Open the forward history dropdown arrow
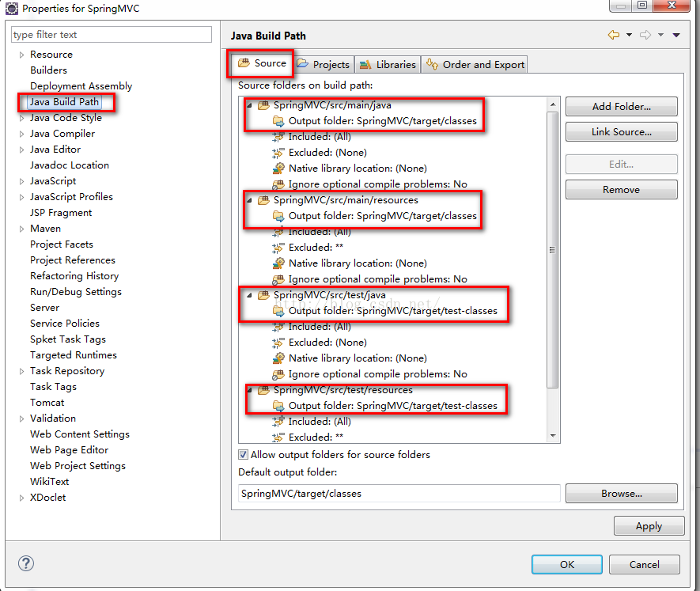Image resolution: width=700 pixels, height=591 pixels. pyautogui.click(x=660, y=35)
